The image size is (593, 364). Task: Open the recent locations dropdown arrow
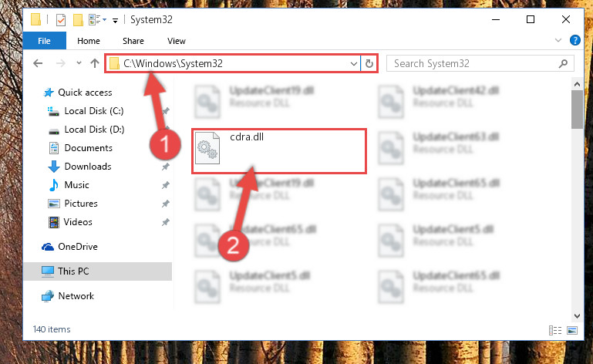tap(79, 62)
